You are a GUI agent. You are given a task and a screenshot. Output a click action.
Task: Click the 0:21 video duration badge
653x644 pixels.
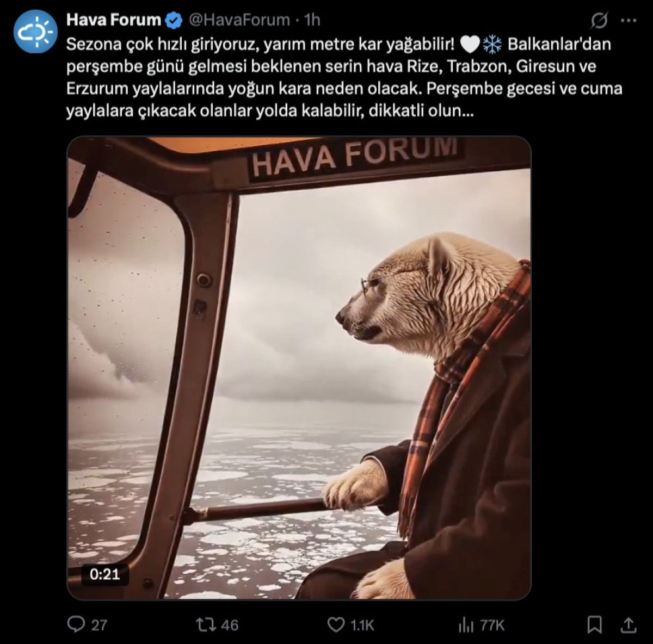point(104,574)
